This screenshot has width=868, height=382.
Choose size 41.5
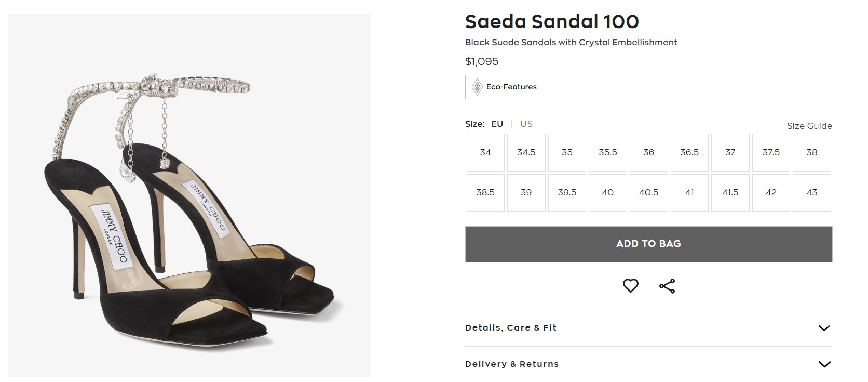coord(730,192)
